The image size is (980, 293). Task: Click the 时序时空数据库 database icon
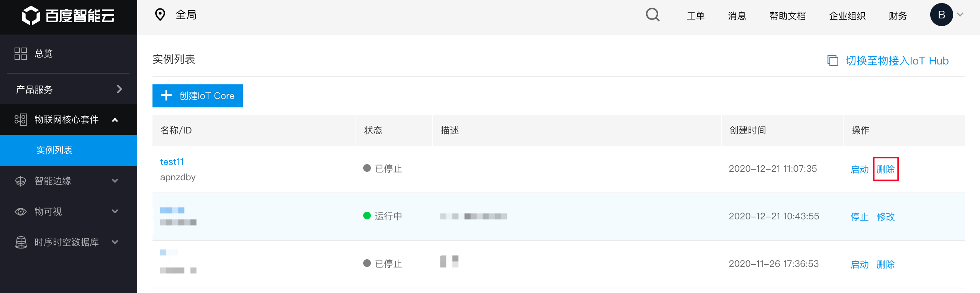point(21,242)
